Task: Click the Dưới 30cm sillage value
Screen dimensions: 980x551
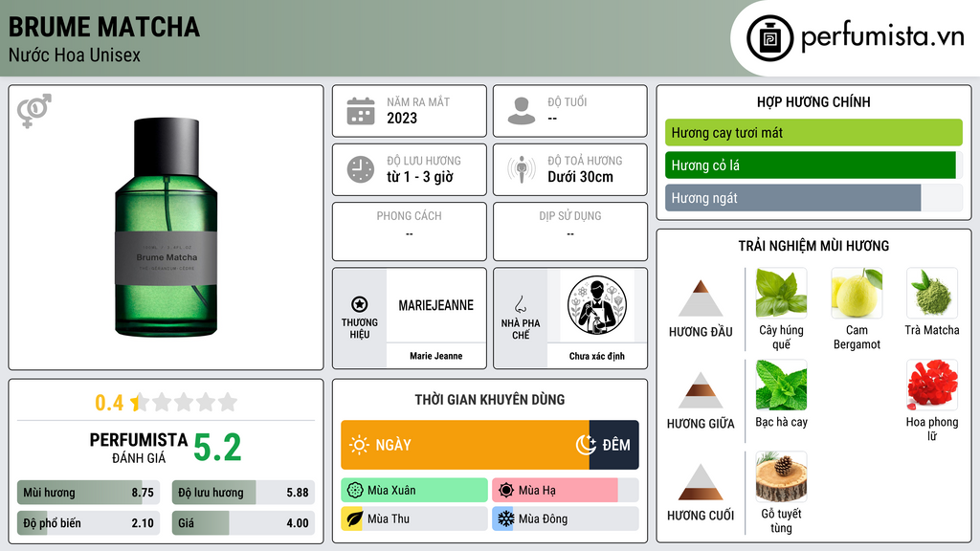Action: coord(581,177)
